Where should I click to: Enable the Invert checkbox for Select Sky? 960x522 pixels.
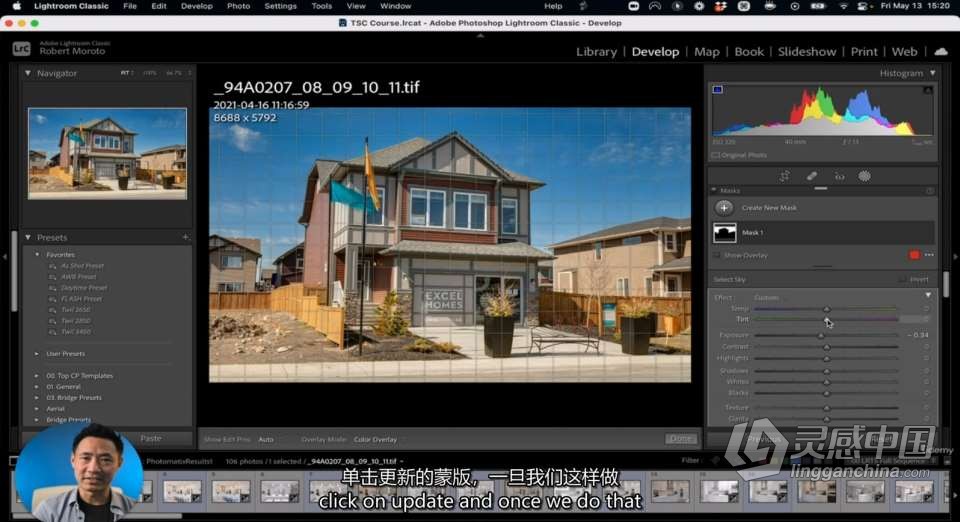point(903,280)
